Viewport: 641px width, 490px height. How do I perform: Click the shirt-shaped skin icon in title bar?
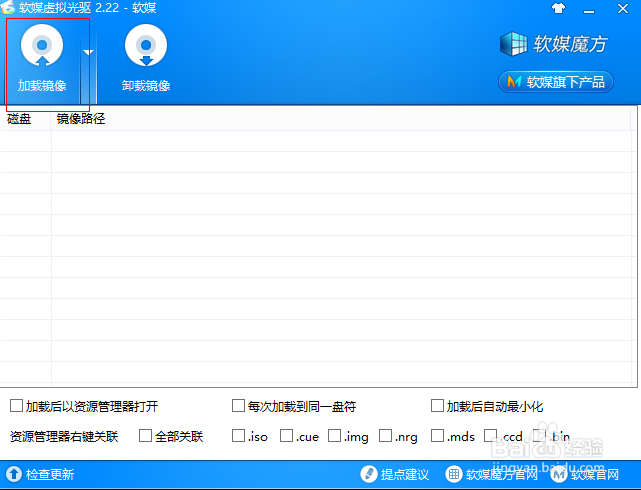558,8
